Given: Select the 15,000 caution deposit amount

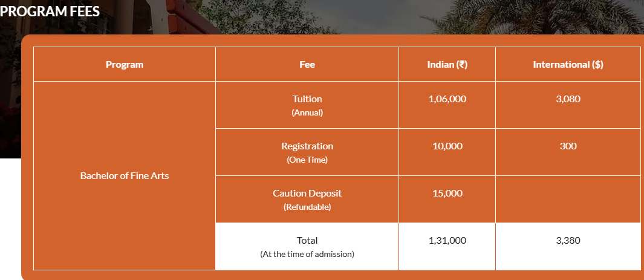Looking at the screenshot, I should (447, 194).
